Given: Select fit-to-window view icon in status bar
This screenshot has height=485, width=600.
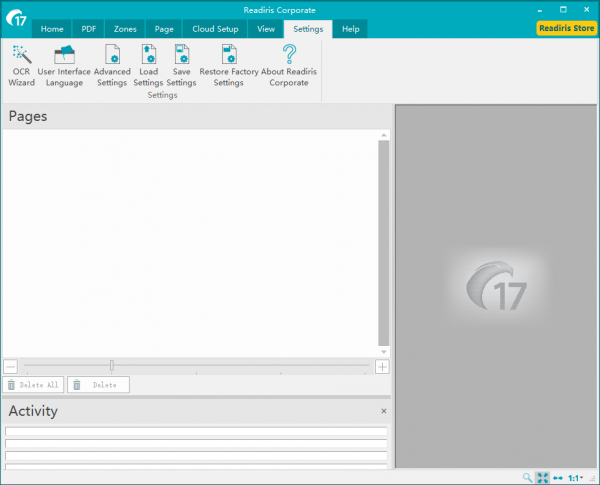Looking at the screenshot, I should tap(542, 477).
